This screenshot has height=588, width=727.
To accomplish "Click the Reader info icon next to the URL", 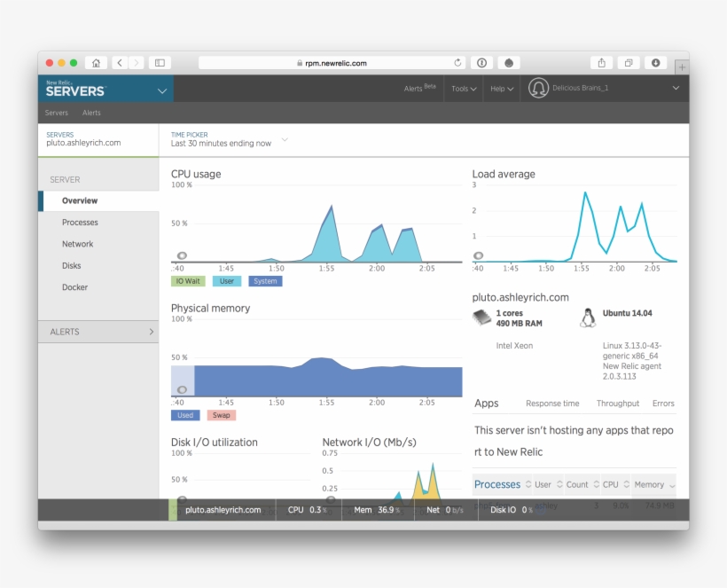I will (481, 62).
